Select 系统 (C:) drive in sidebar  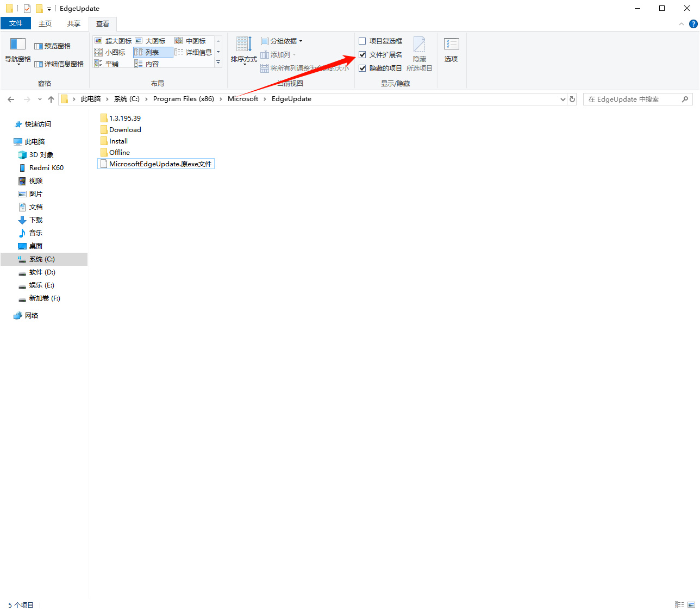point(44,259)
